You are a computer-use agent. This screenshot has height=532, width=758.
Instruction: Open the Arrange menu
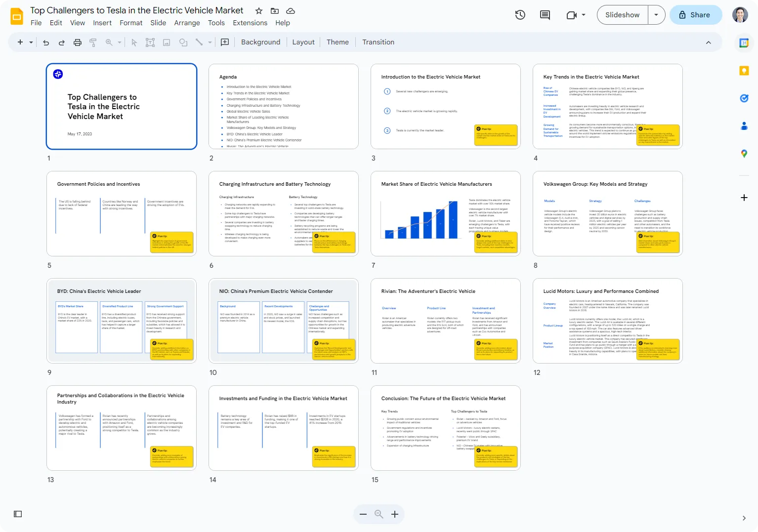(187, 23)
